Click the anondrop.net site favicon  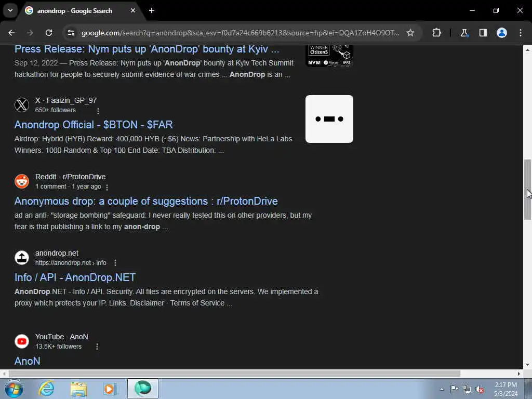click(x=22, y=258)
